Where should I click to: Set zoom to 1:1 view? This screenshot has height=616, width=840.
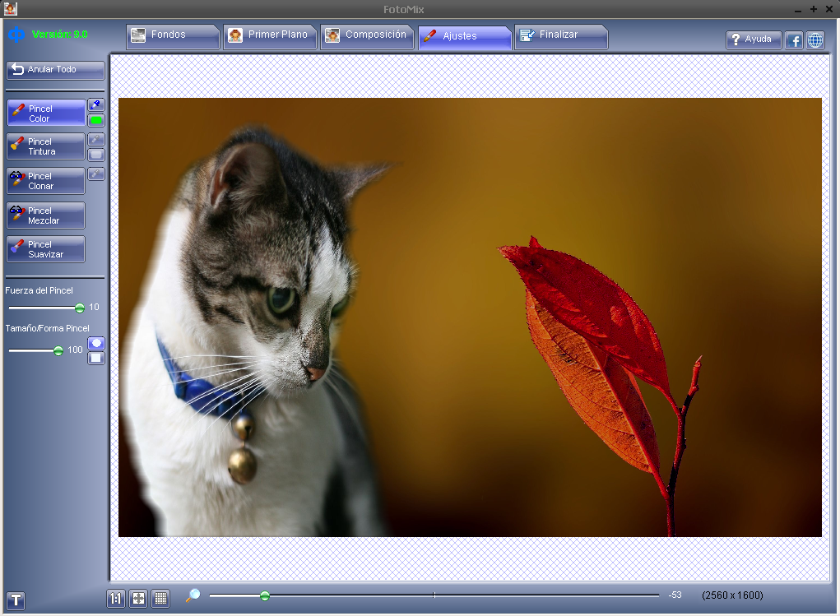click(116, 599)
